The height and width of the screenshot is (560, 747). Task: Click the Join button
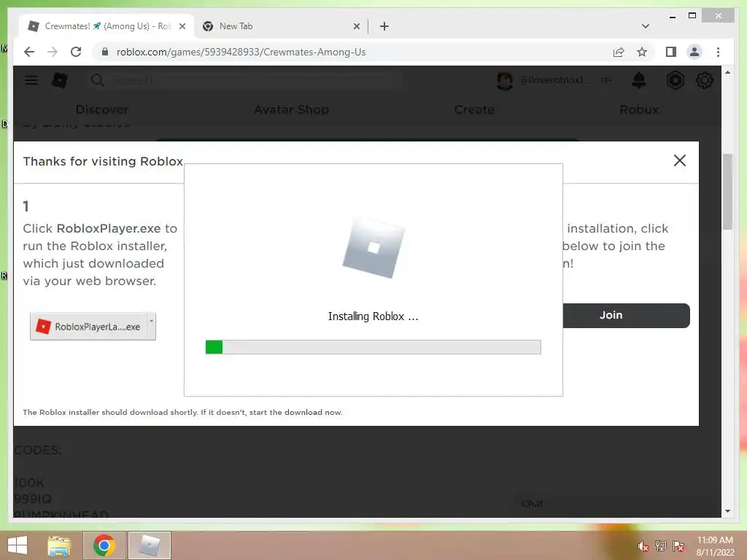(x=627, y=315)
